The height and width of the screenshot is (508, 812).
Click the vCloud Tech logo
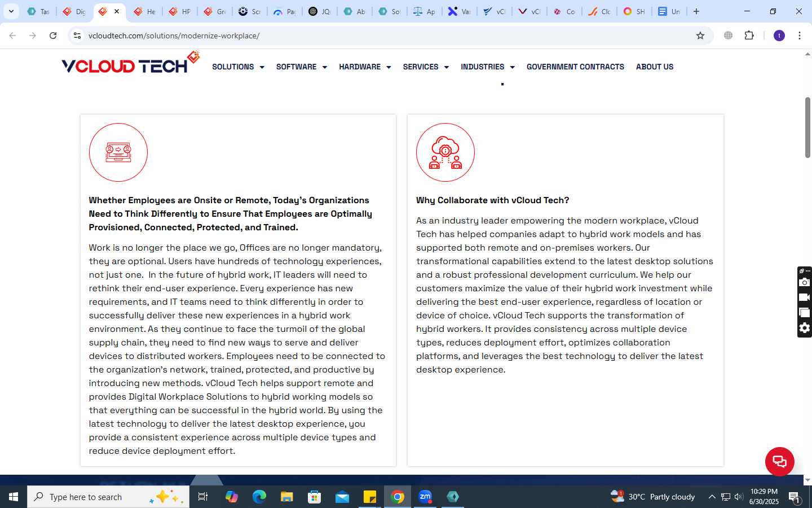(131, 63)
